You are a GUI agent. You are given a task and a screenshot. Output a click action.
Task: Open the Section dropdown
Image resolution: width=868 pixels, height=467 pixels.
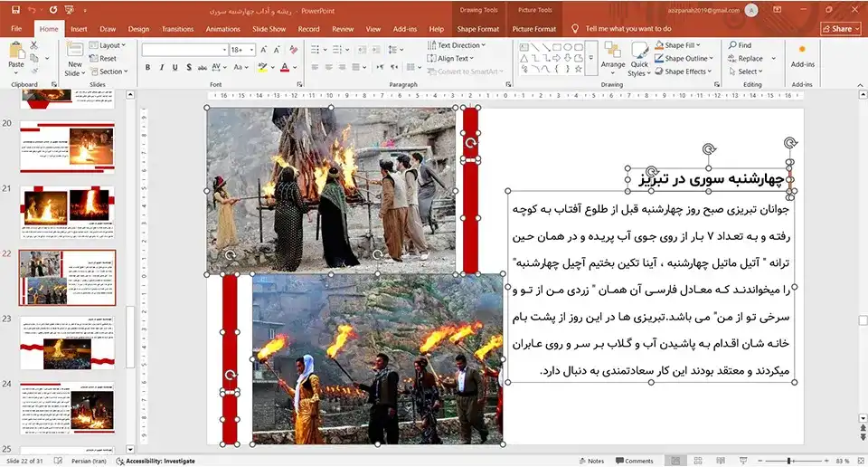tap(109, 71)
